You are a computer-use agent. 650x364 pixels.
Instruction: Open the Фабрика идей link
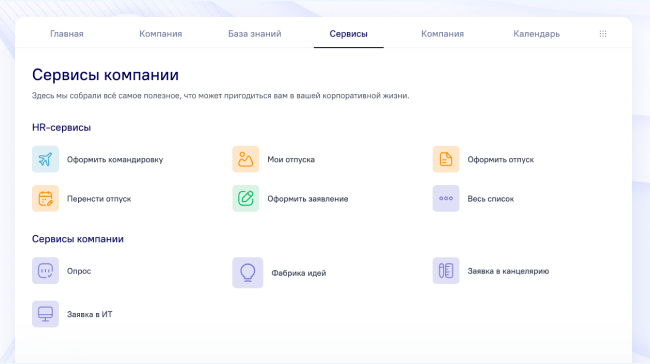click(298, 273)
